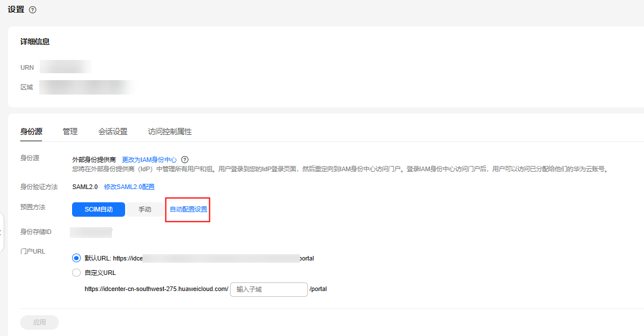Click the 区域 field label
Screen dimensions: 644x336
(27, 87)
